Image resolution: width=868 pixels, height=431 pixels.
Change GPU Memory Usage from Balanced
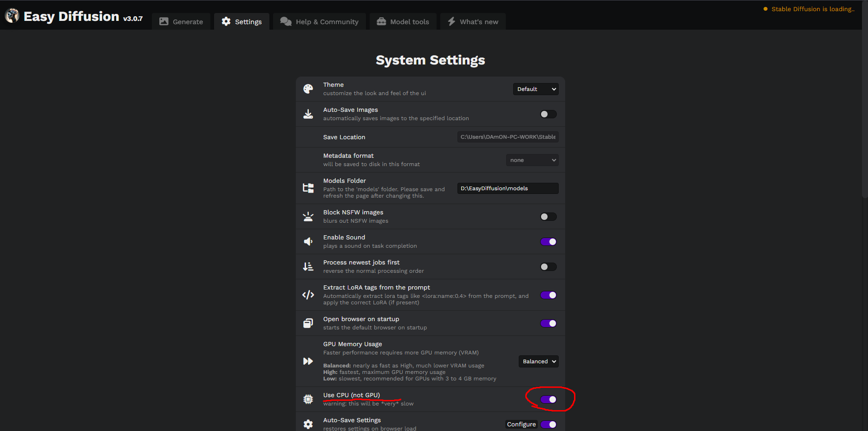(x=538, y=361)
